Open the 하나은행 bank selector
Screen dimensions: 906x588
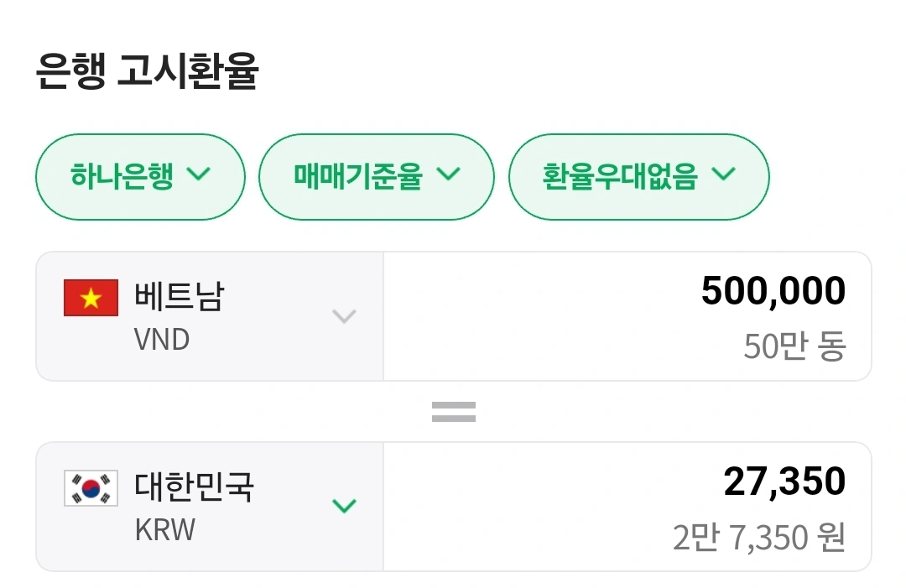[x=139, y=177]
